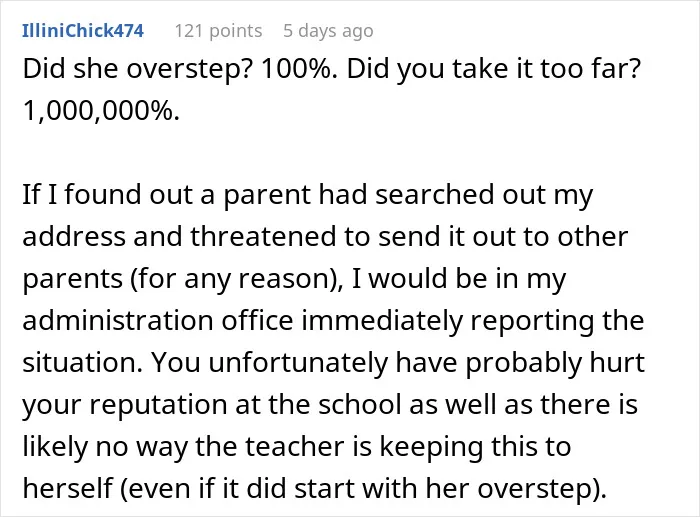The height and width of the screenshot is (517, 700).
Task: Click the phrase 'I would be in my'
Action: tap(458, 279)
